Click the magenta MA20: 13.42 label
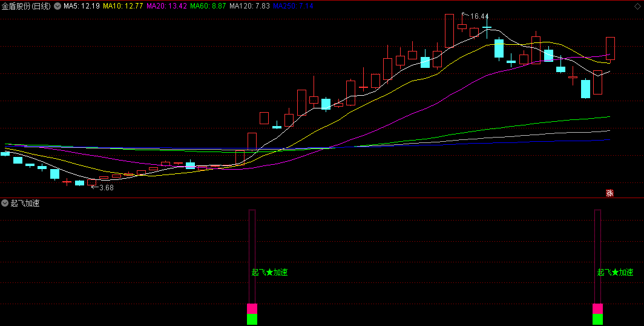 [x=166, y=6]
